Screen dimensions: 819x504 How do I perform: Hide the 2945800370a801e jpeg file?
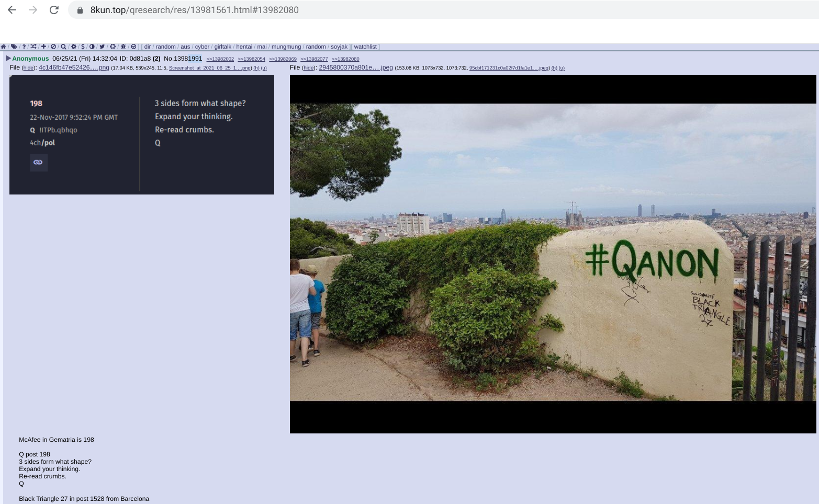tap(309, 68)
